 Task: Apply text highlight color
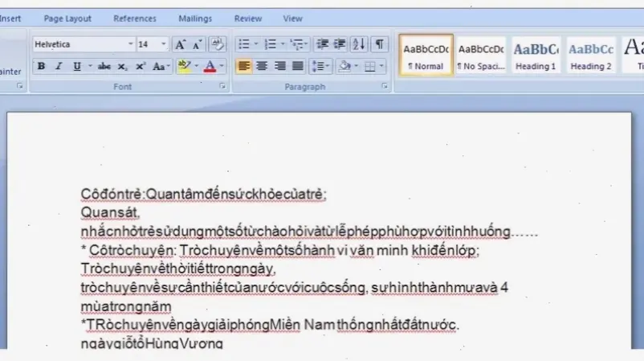[x=184, y=66]
